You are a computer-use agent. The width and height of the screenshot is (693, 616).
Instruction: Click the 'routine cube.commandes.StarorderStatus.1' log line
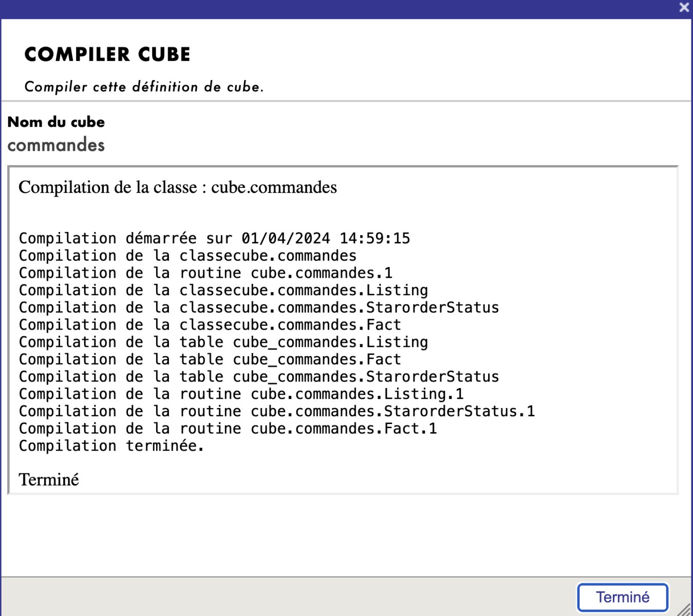[276, 411]
